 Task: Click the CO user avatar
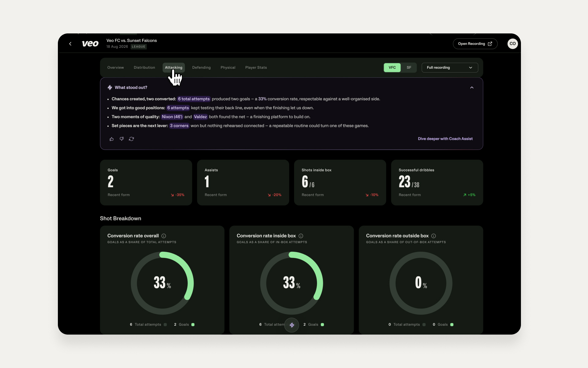512,44
